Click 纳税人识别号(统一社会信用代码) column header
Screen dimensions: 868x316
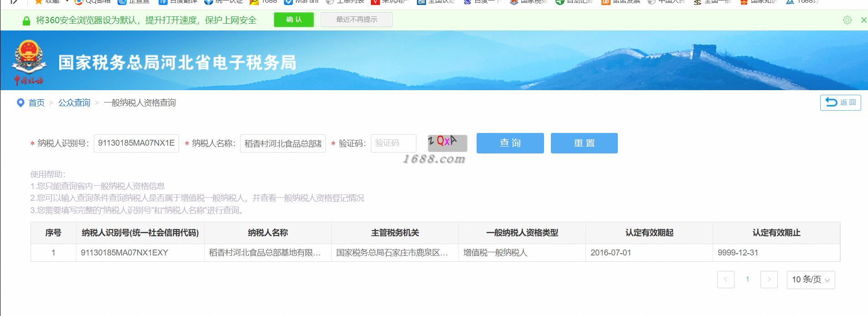point(140,233)
